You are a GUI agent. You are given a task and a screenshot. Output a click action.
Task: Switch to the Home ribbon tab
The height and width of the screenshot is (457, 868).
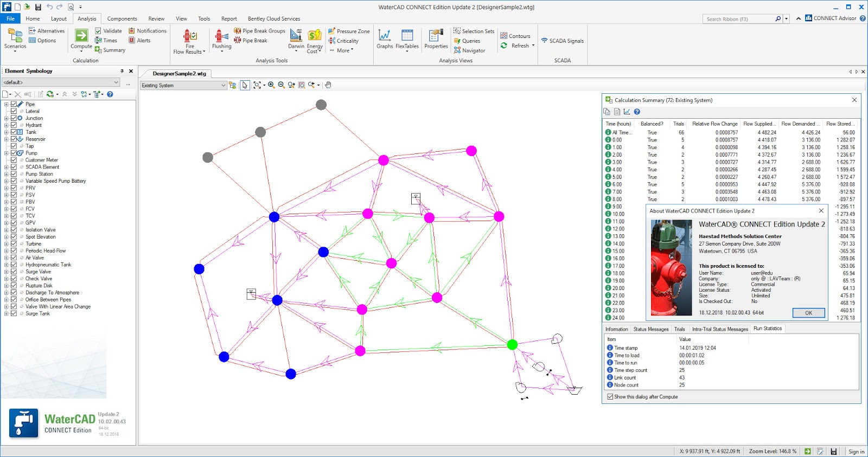pos(33,18)
